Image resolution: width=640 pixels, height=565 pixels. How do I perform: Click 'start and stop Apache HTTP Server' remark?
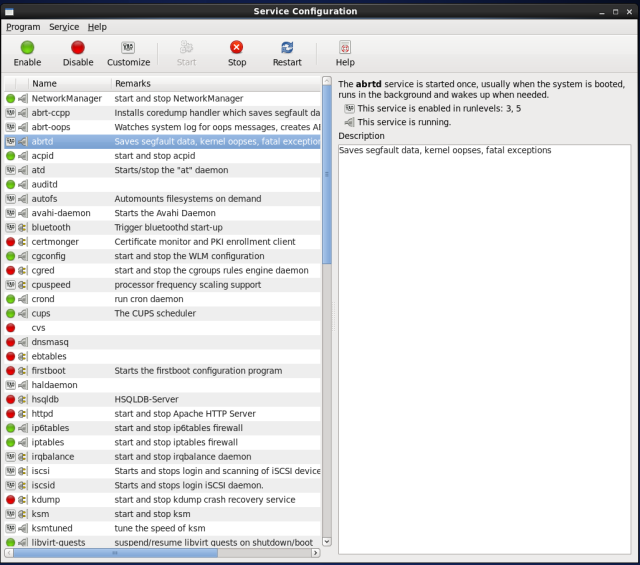(185, 414)
